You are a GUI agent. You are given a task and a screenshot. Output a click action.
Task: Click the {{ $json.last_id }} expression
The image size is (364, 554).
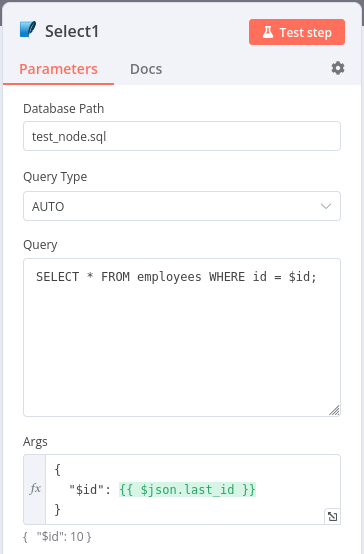(187, 490)
